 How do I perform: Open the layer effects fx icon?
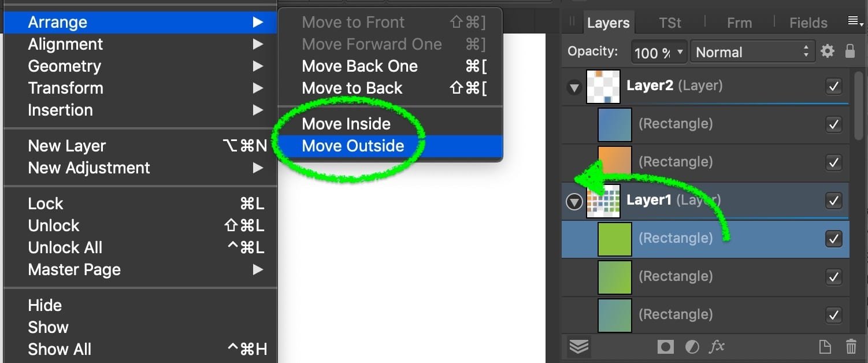(x=717, y=346)
